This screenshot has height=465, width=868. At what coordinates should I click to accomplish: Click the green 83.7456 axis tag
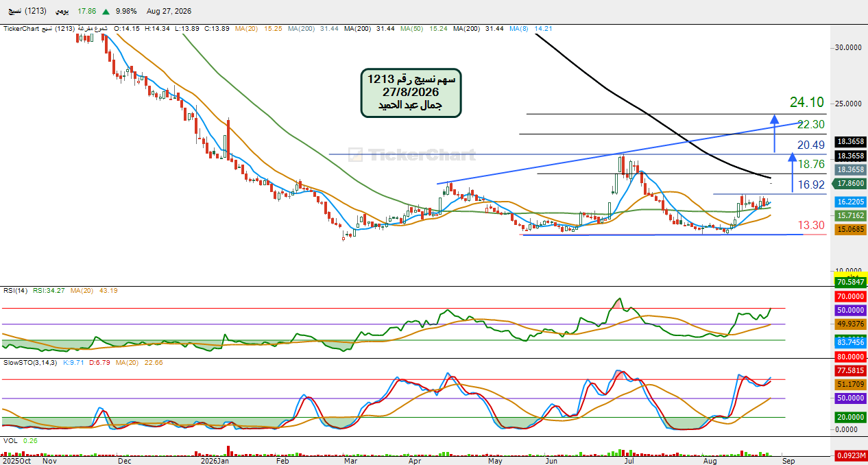click(x=851, y=342)
